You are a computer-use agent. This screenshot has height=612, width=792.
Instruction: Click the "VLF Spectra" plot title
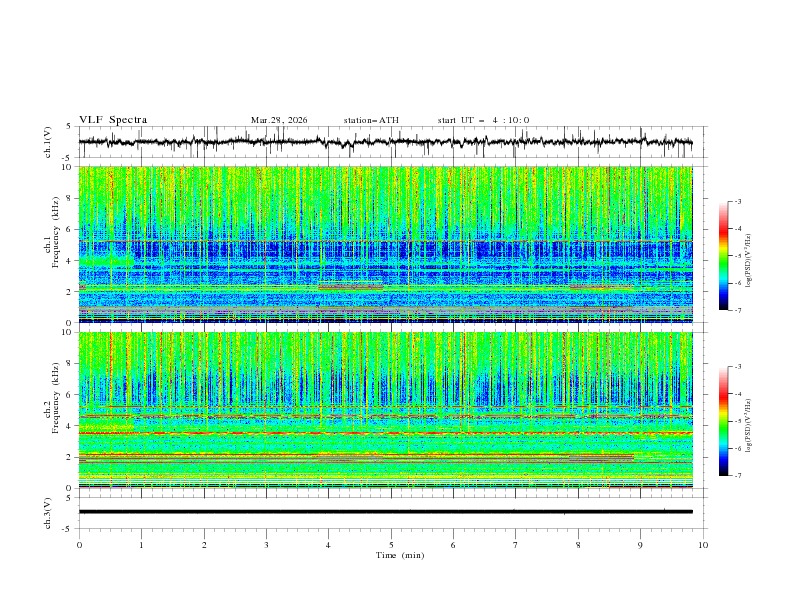(x=113, y=120)
